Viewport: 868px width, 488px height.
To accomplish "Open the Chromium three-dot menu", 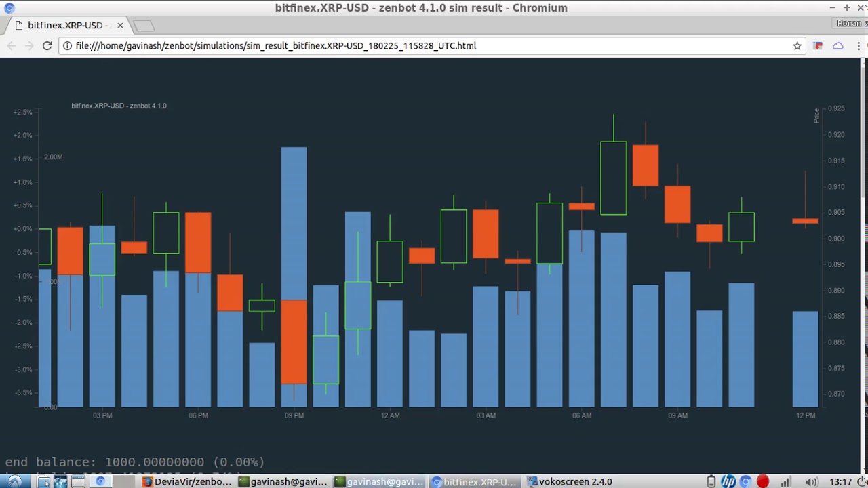I will click(x=859, y=46).
